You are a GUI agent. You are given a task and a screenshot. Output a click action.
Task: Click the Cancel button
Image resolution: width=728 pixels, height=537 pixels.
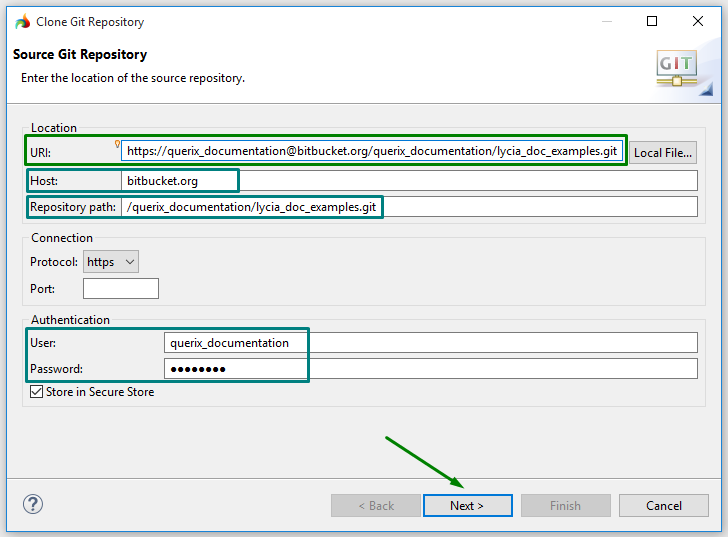pos(664,506)
